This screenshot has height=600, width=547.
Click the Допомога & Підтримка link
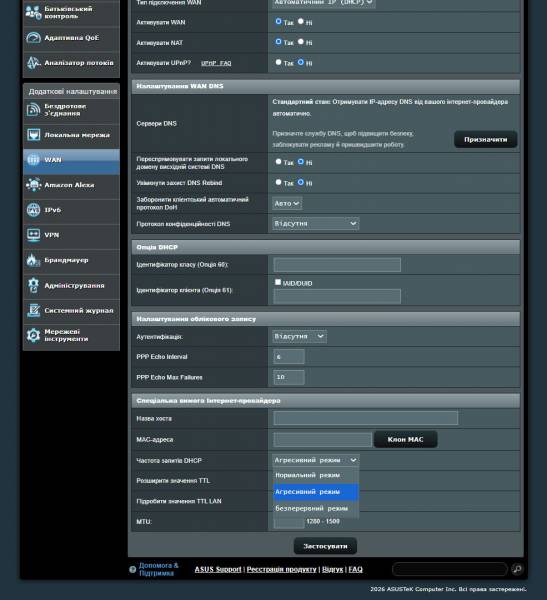click(158, 569)
